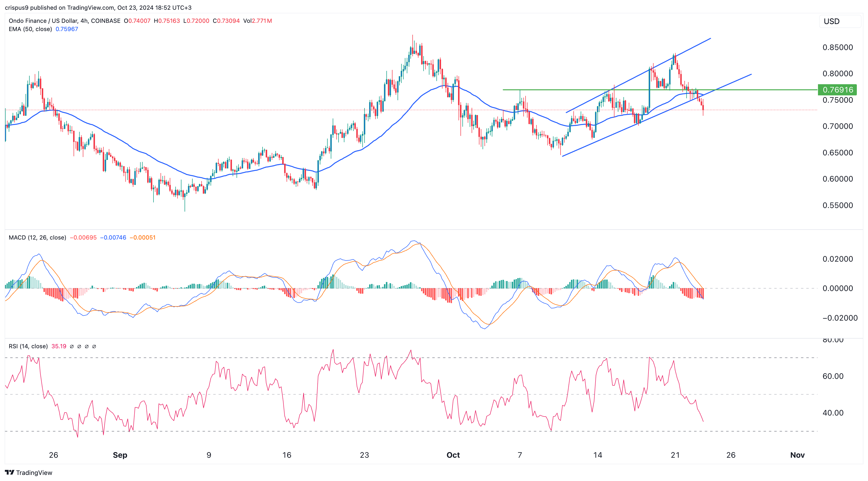The width and height of the screenshot is (868, 481).
Task: Click the MACD axis label 0.02000
Action: pos(838,259)
